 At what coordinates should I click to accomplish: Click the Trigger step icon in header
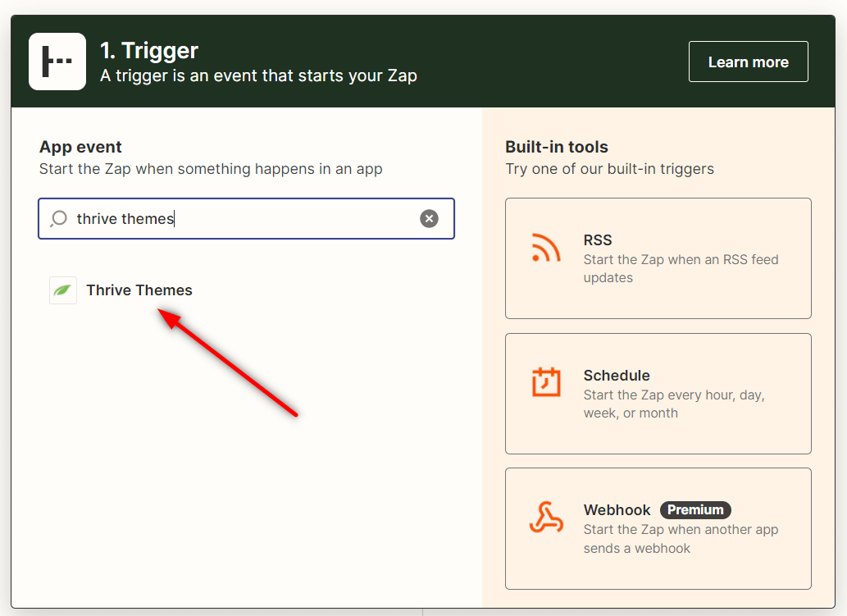coord(57,62)
